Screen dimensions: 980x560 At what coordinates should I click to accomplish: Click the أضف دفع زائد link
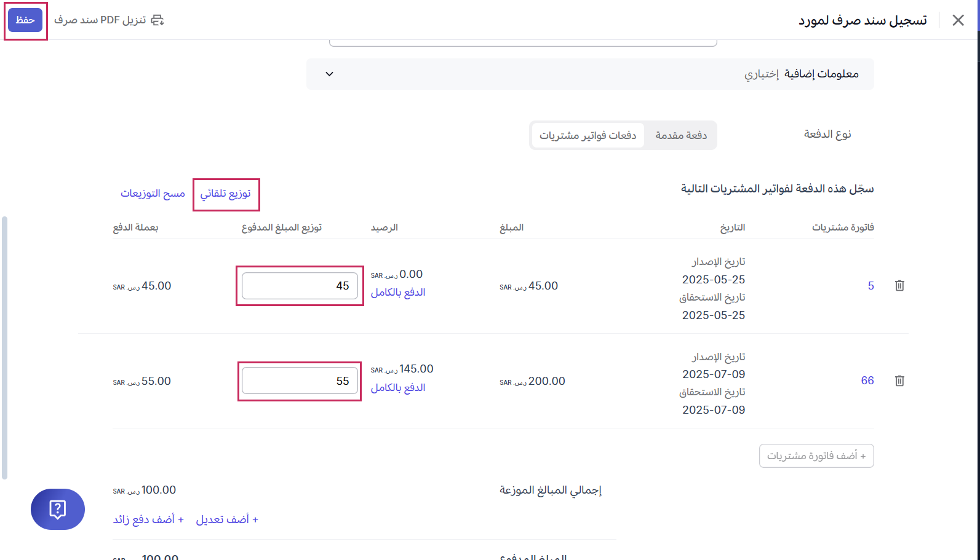coord(148,520)
